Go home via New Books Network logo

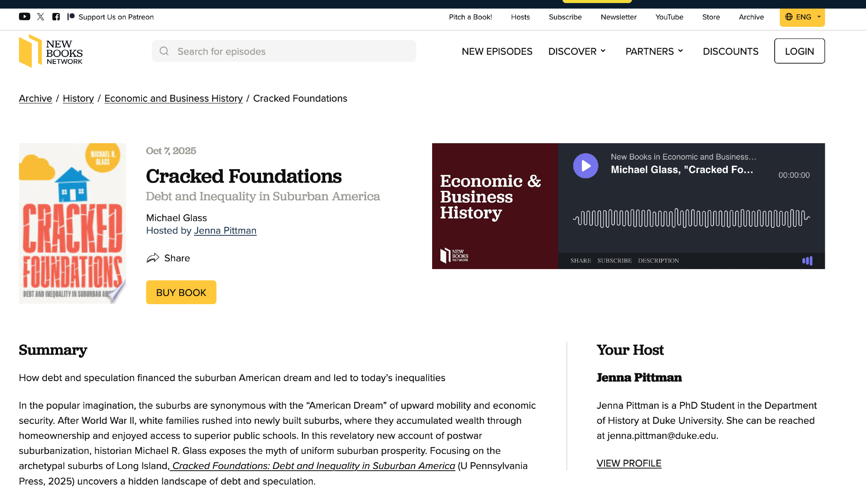[51, 51]
